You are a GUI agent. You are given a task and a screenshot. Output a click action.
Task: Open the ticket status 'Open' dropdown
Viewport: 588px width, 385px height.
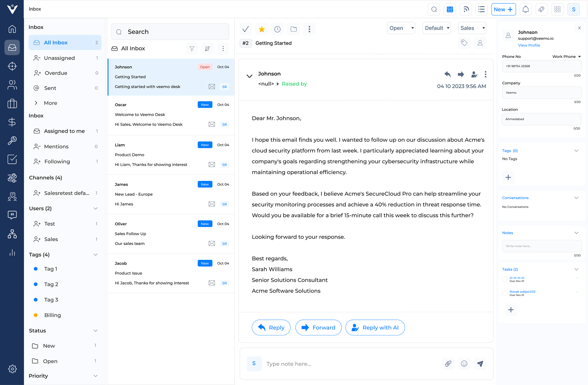(x=401, y=28)
